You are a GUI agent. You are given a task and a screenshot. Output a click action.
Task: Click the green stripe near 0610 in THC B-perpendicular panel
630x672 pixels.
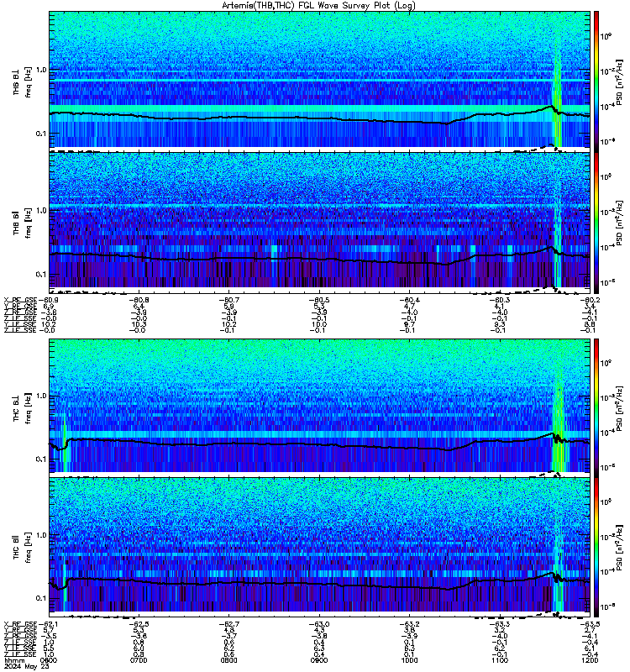(65, 442)
